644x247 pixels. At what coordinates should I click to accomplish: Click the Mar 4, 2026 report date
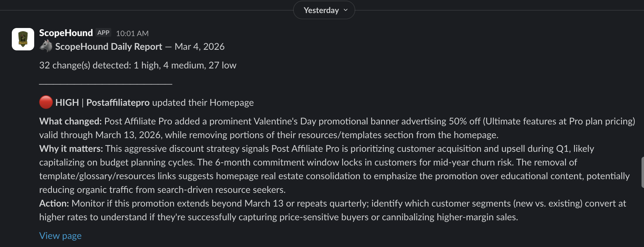click(200, 47)
